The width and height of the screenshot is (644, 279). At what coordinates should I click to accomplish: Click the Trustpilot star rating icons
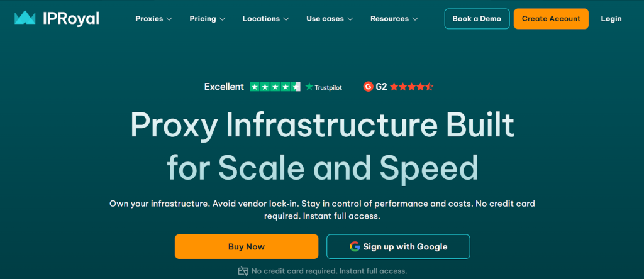point(275,87)
